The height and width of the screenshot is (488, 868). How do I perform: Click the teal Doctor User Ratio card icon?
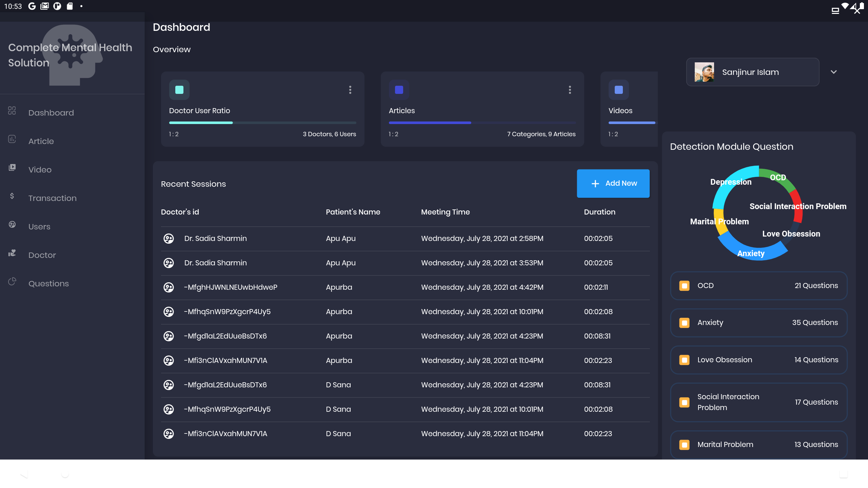(x=179, y=90)
